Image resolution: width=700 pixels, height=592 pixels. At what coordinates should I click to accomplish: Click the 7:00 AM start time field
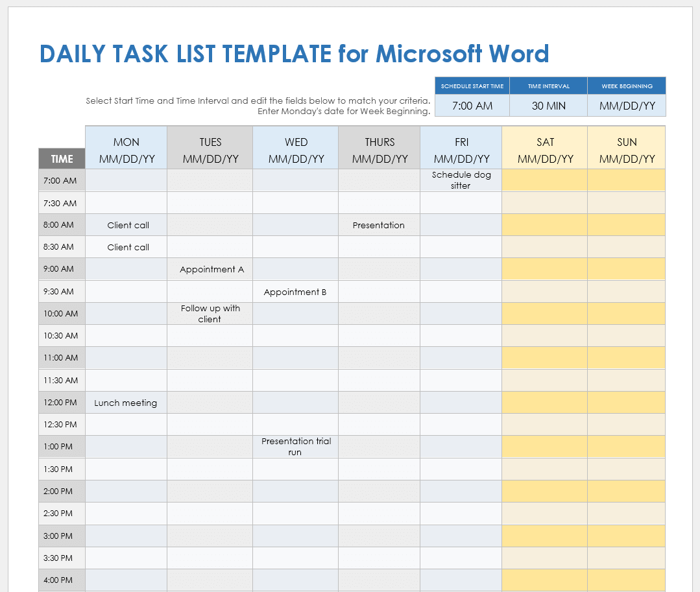472,105
